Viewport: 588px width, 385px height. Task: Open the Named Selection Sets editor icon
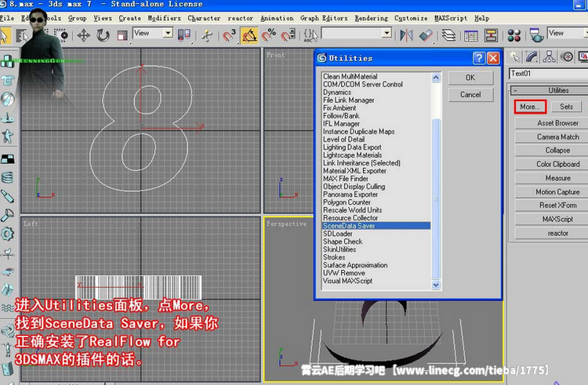(x=310, y=35)
